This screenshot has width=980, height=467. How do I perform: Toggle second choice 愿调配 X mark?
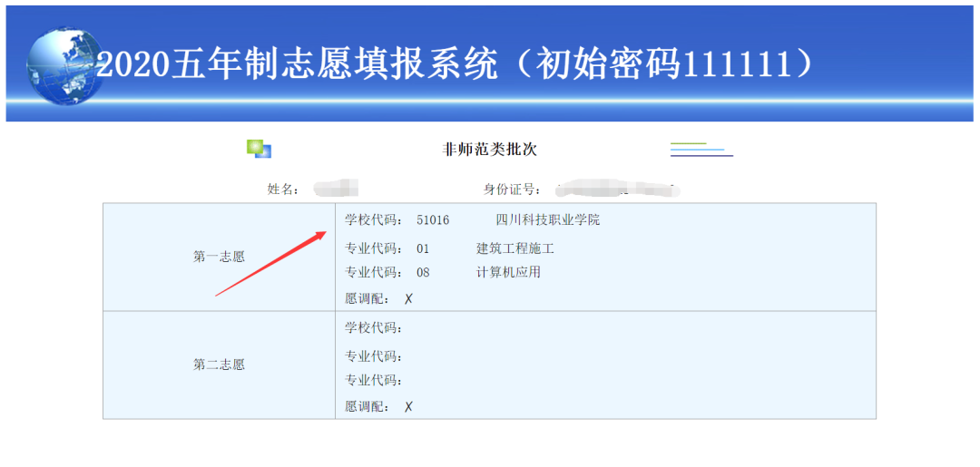408,406
